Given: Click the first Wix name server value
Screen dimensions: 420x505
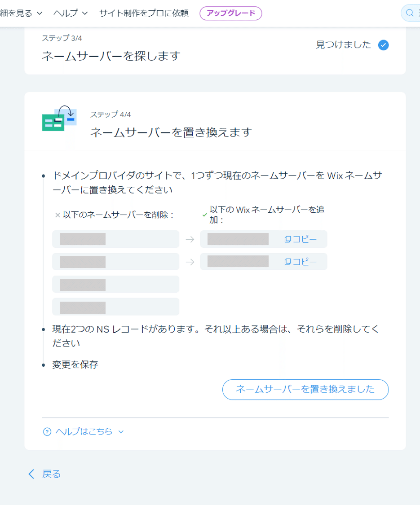Looking at the screenshot, I should pos(238,239).
